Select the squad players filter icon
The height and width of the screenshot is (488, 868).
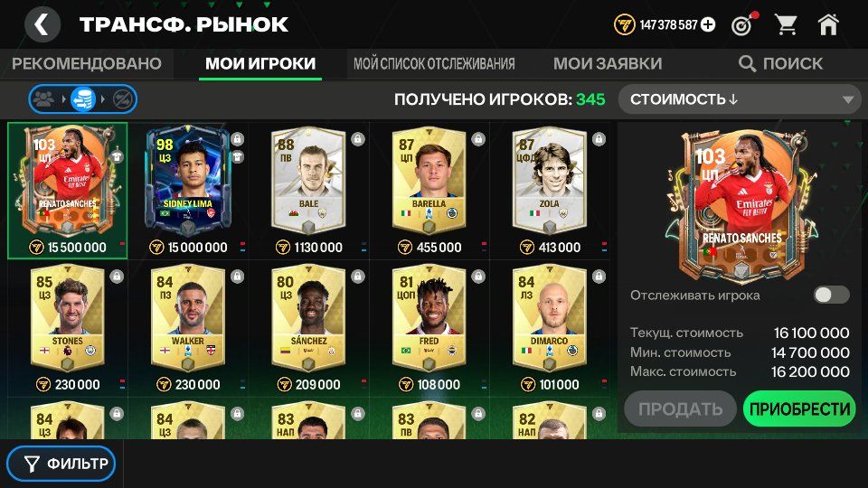pos(43,99)
